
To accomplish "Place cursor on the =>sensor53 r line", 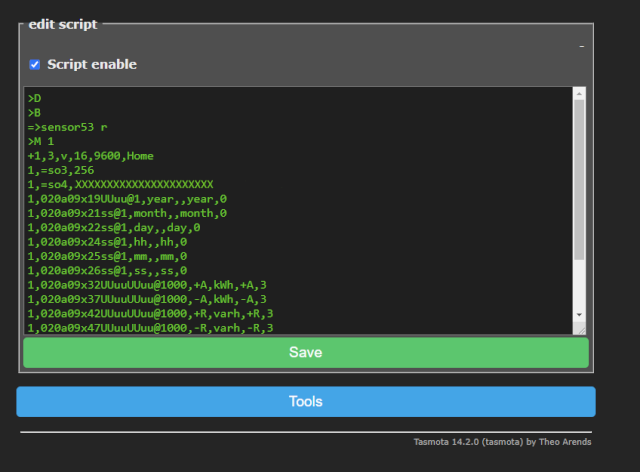I will coord(67,127).
